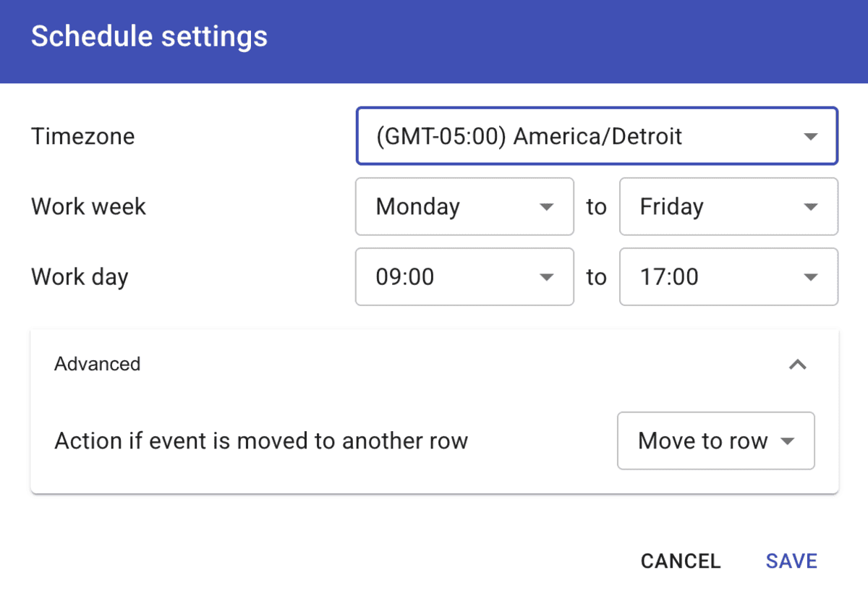868x612 pixels.
Task: Click the Work week row label
Action: coord(88,207)
